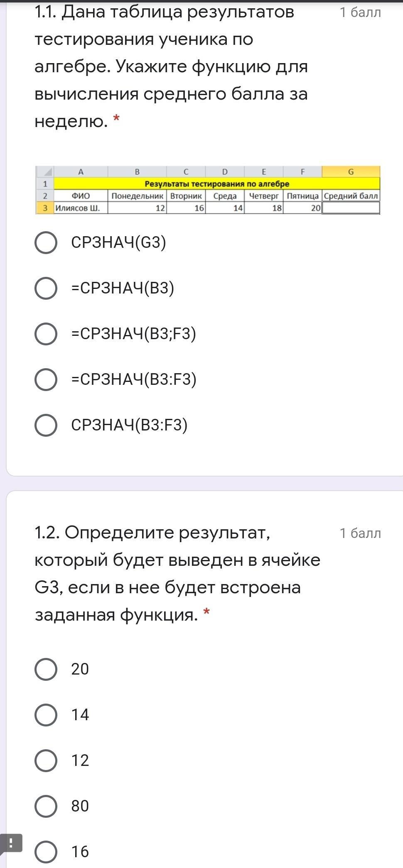403x868 pixels.
Task: Select the =СРЗНАЧ(B3;F3) radio option
Action: [x=46, y=334]
